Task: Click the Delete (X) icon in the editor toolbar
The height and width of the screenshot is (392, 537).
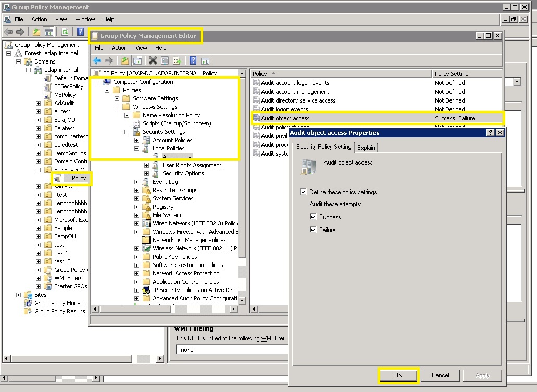Action: pyautogui.click(x=153, y=60)
